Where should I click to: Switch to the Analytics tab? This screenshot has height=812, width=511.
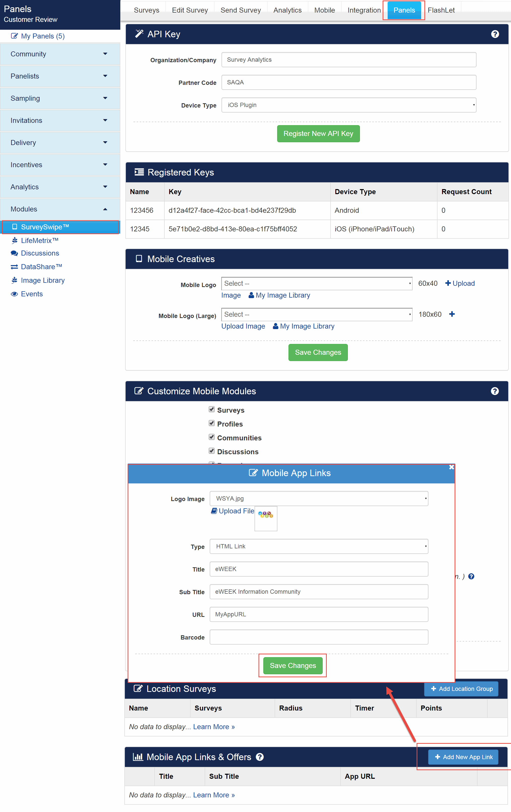287,10
